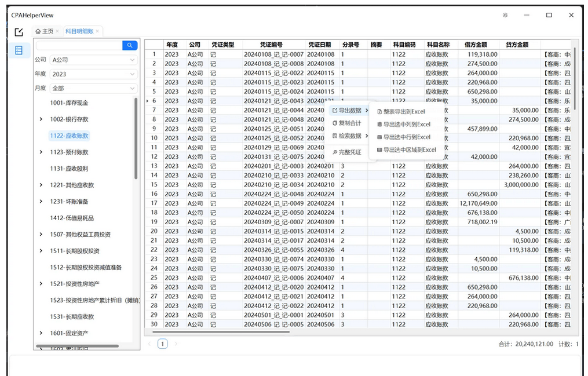The width and height of the screenshot is (588, 376).
Task: Select 导出选中行到Excel menu option
Action: 407,137
